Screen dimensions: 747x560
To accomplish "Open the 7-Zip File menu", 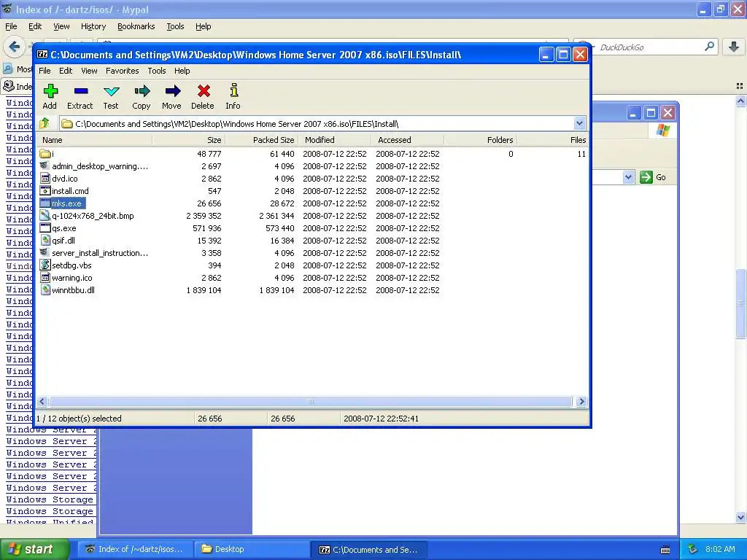I will click(44, 71).
